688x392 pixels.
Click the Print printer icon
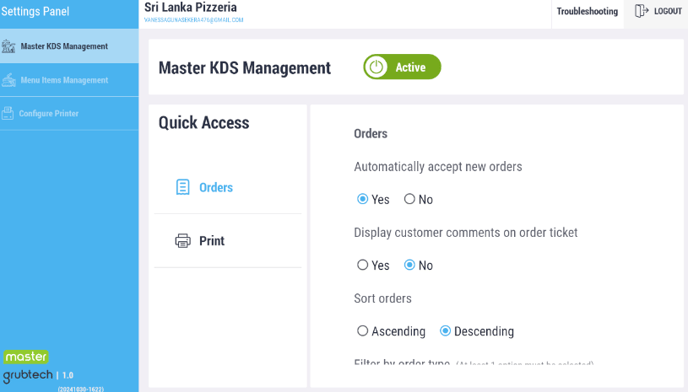tap(183, 241)
